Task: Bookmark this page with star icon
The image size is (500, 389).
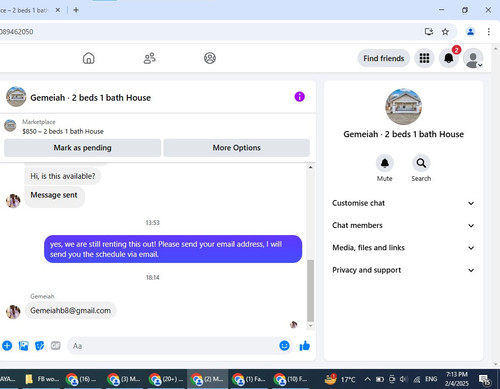Action: point(445,32)
